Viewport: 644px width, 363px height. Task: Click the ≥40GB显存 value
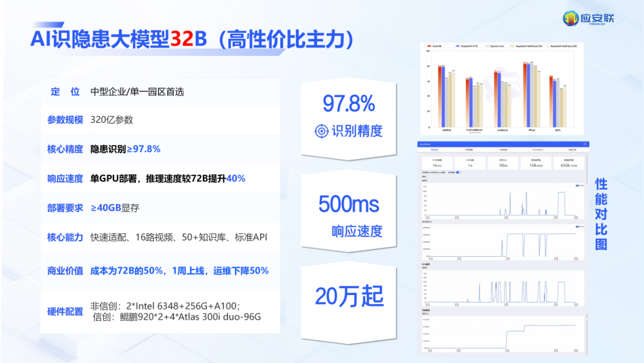[x=115, y=208]
